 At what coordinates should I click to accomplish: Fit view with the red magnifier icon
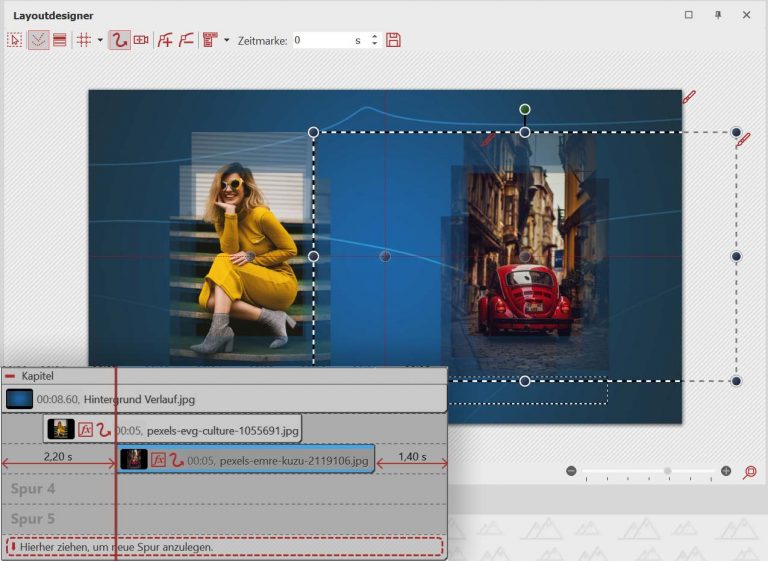[749, 472]
